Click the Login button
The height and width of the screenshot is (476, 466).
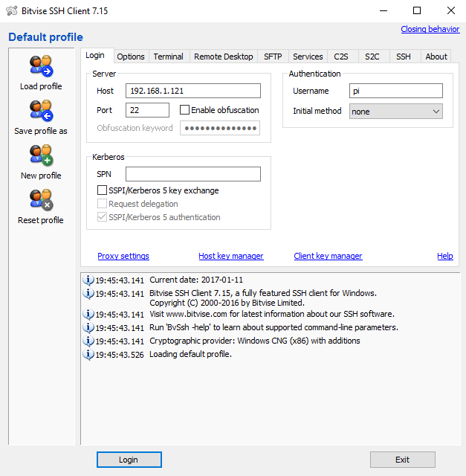pyautogui.click(x=129, y=460)
